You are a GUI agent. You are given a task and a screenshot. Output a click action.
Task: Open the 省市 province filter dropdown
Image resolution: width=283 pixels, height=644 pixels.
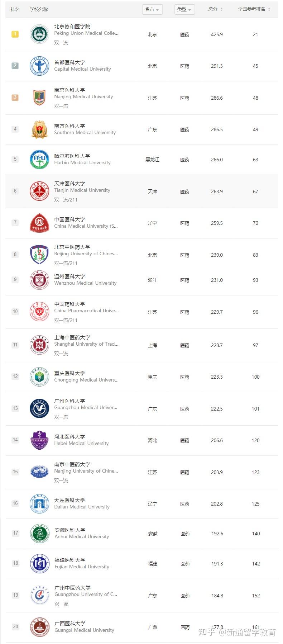tap(152, 10)
